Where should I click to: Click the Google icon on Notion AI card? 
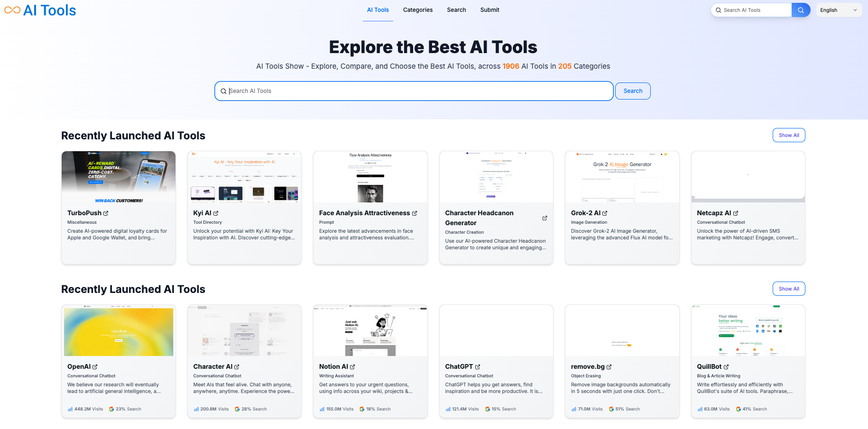click(362, 409)
